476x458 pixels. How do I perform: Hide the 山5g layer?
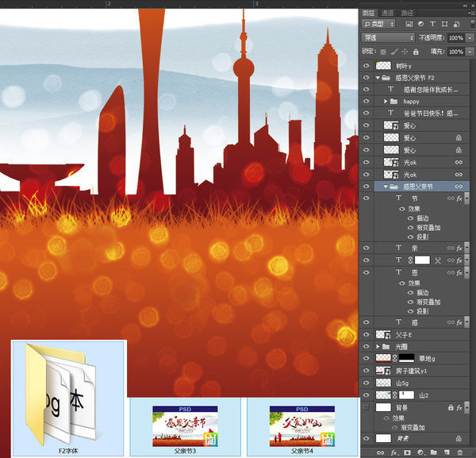[367, 383]
